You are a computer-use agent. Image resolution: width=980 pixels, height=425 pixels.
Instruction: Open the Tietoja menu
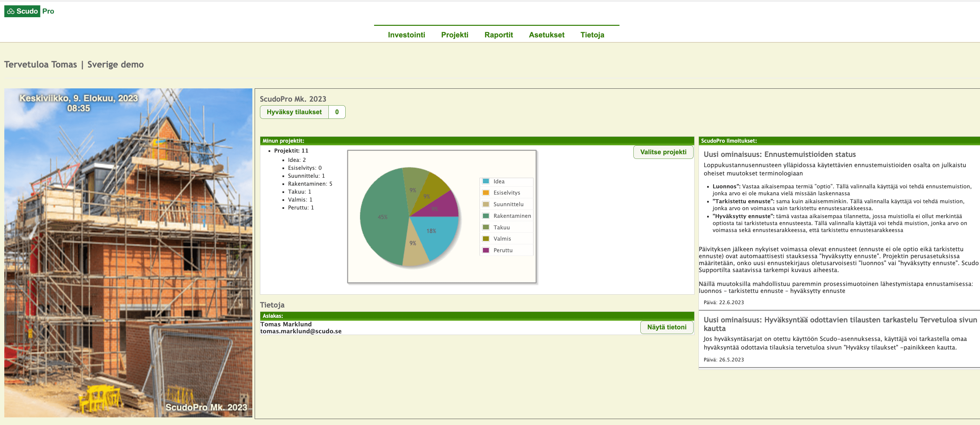pyautogui.click(x=592, y=35)
